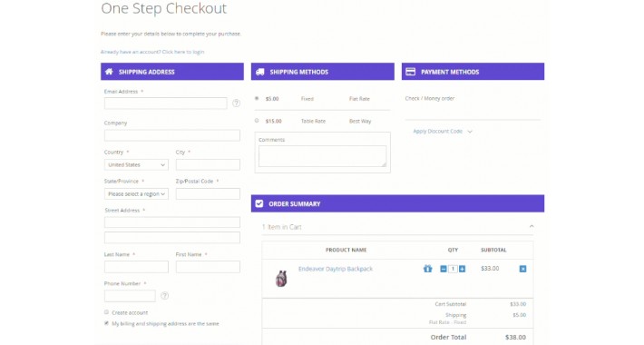Click the Zip/Postal Code input field
Screen dimensions: 644x345
click(x=208, y=193)
